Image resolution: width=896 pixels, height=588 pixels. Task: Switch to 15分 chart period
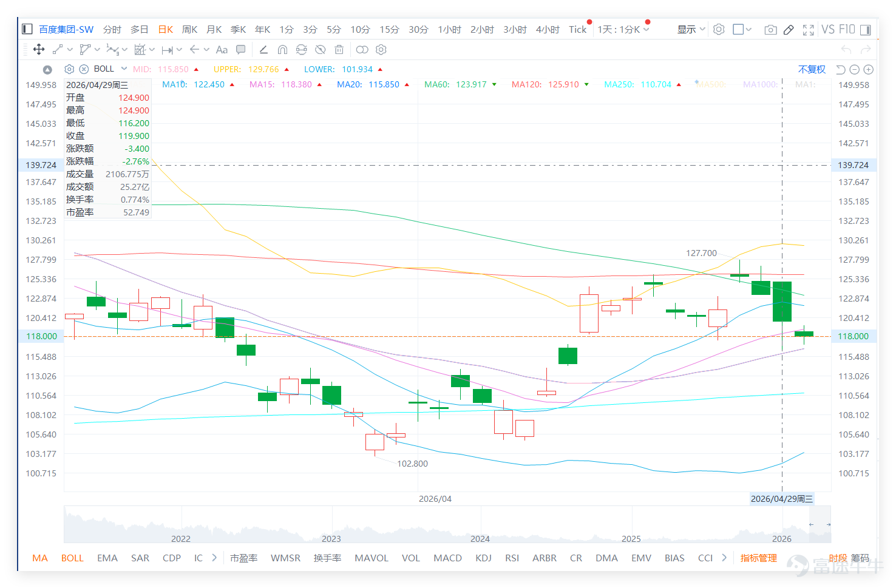click(x=389, y=29)
